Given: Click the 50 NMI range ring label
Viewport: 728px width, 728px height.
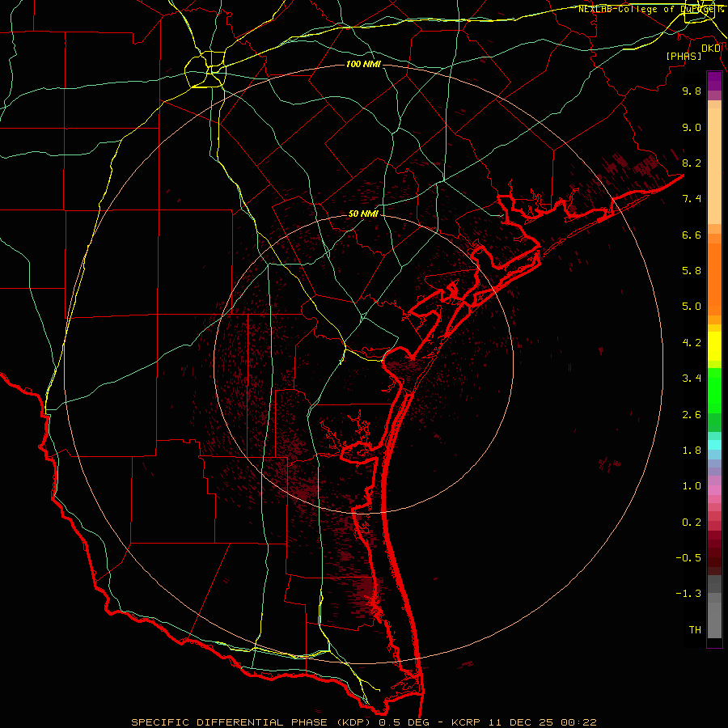Looking at the screenshot, I should (363, 214).
